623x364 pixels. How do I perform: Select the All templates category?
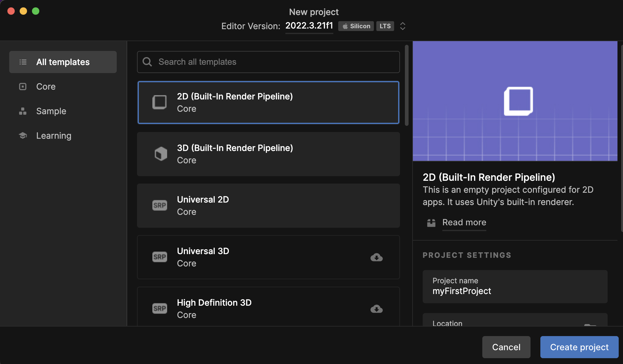coord(63,62)
